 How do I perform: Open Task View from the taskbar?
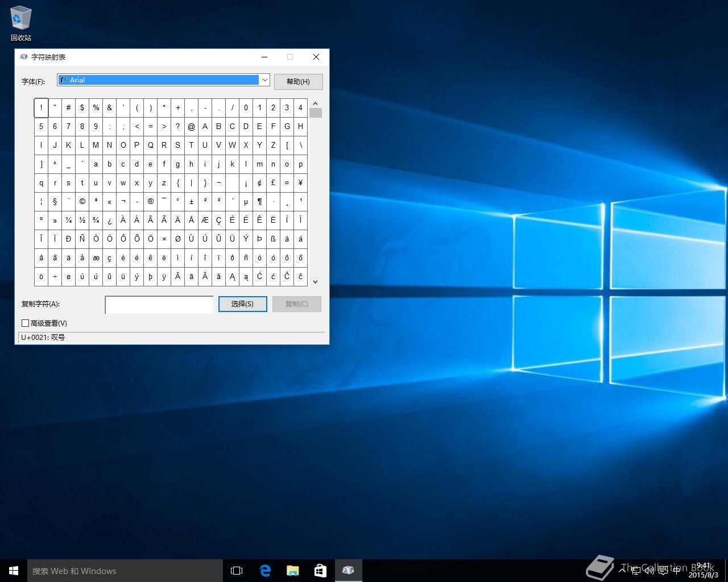237,571
